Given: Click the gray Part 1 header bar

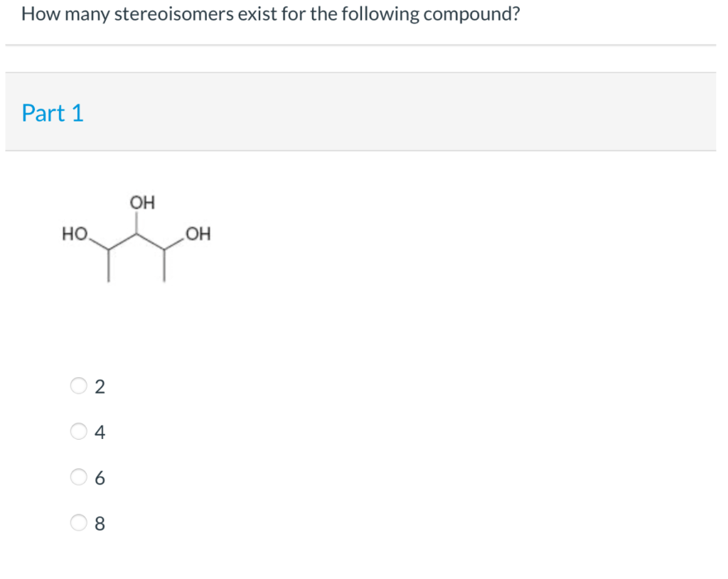Looking at the screenshot, I should click(360, 112).
